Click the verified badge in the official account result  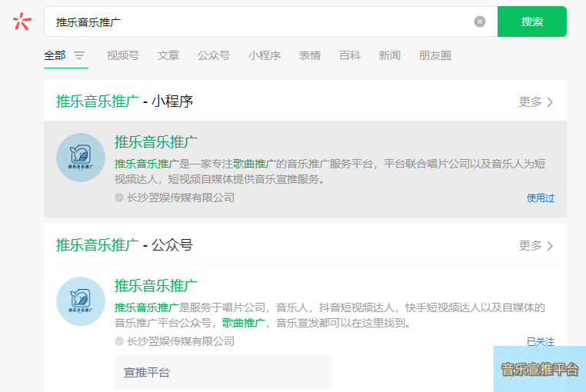coord(119,341)
